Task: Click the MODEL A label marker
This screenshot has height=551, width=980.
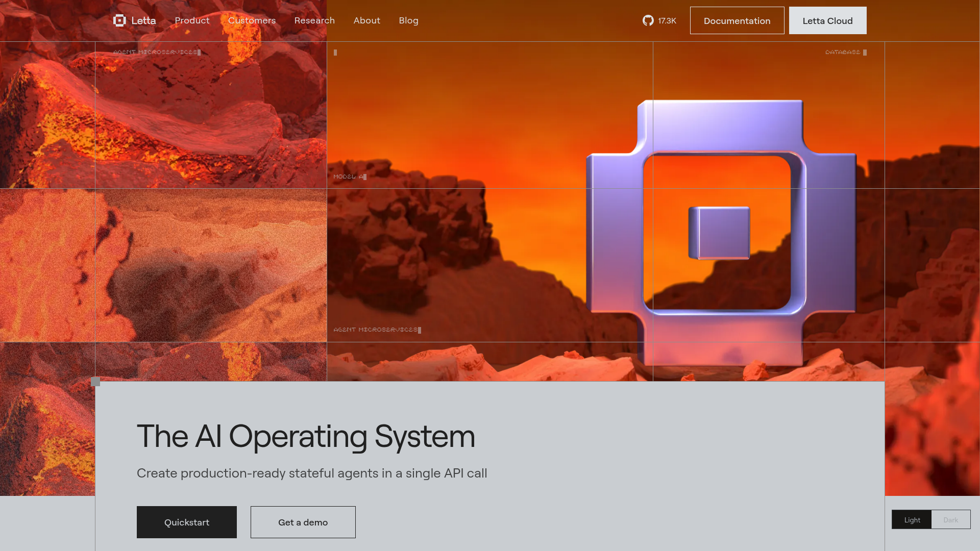Action: pyautogui.click(x=350, y=177)
